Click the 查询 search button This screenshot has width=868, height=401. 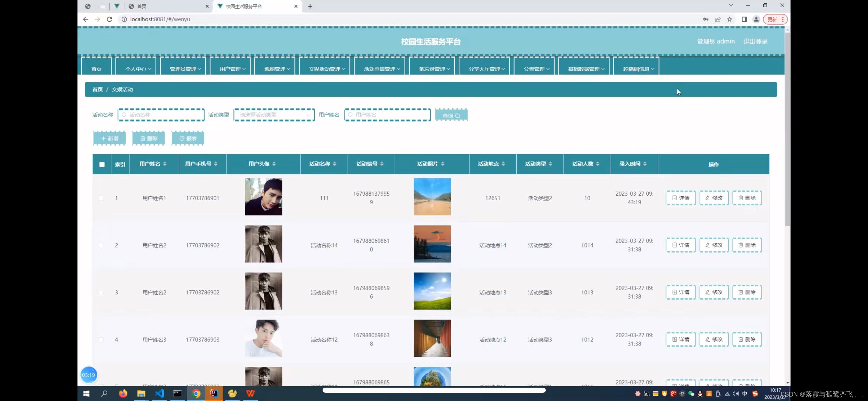451,116
